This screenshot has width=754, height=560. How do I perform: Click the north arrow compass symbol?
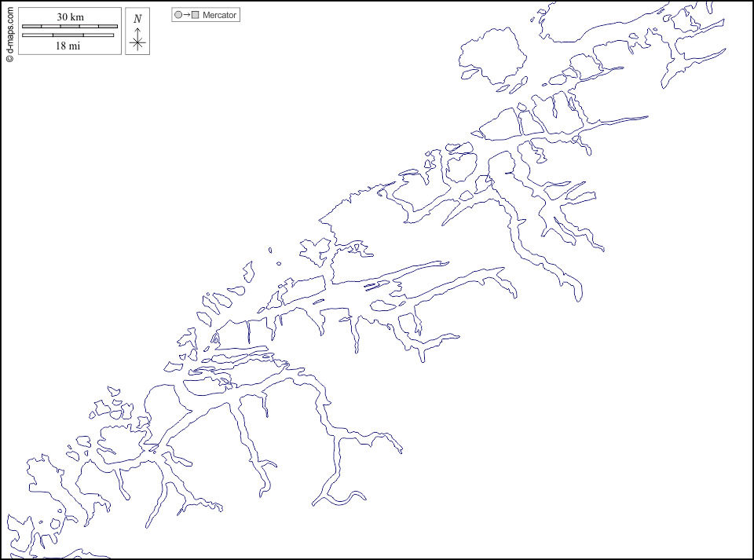(x=137, y=39)
